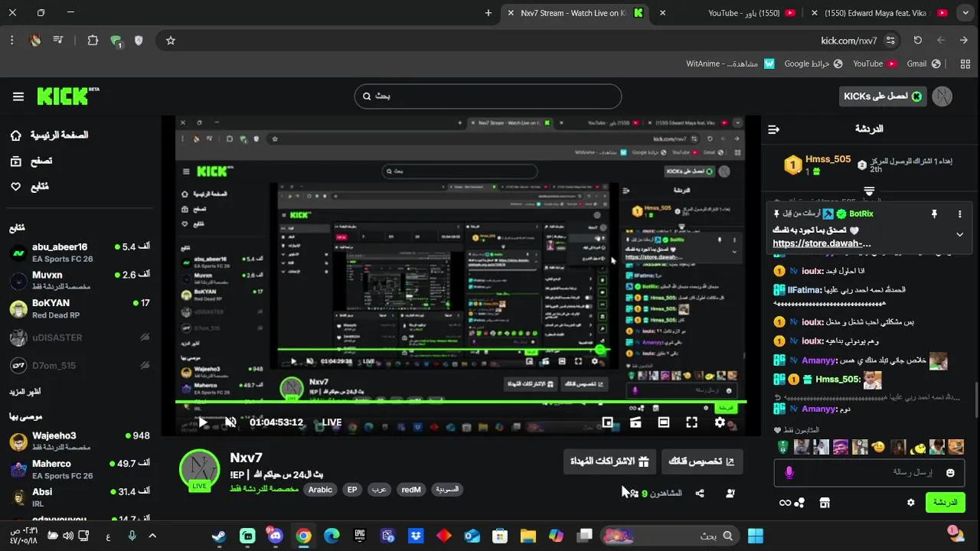Select the Arabic tag
Screen dimensions: 980x551
click(x=320, y=490)
